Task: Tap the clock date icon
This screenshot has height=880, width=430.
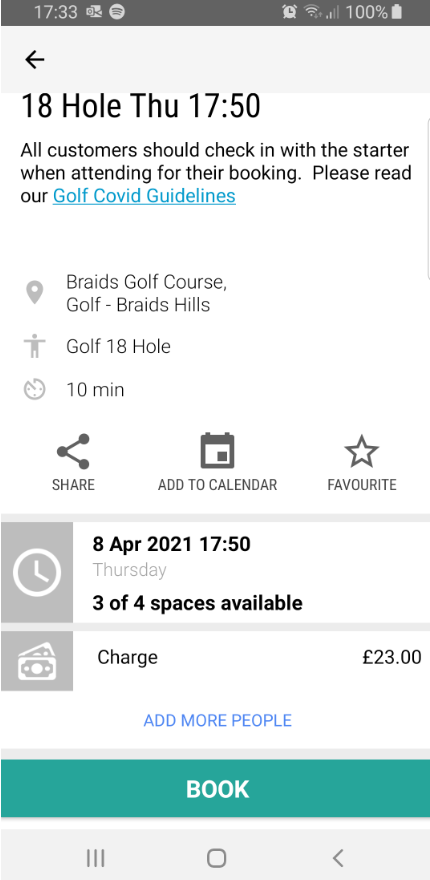Action: pos(37,572)
